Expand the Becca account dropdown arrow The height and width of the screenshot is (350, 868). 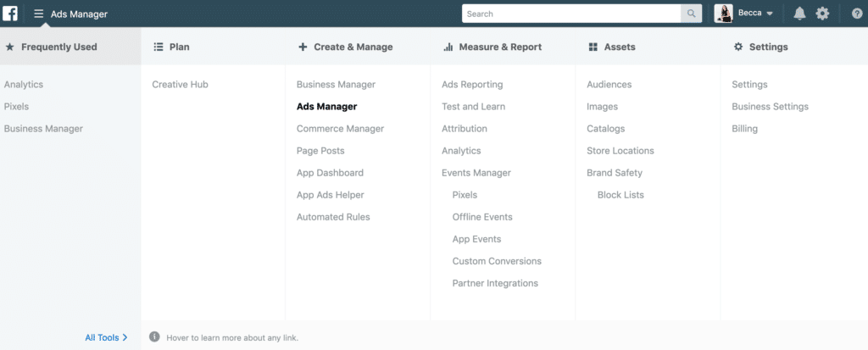click(x=770, y=14)
